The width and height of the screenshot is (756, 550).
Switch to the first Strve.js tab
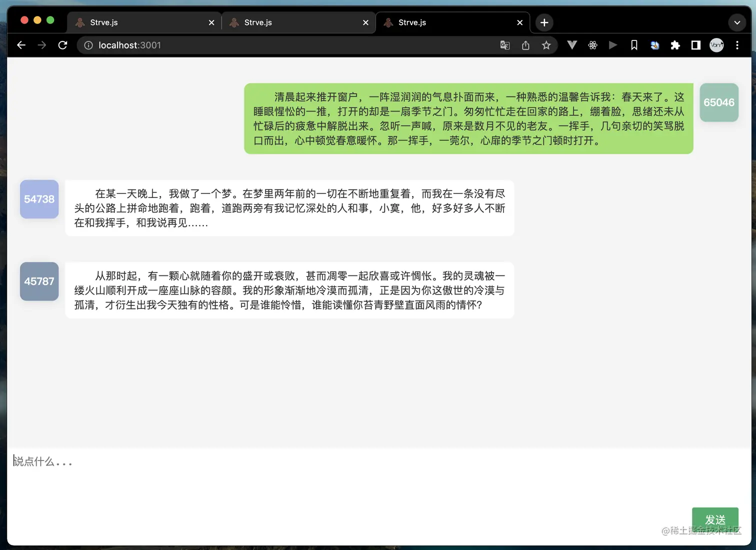144,22
